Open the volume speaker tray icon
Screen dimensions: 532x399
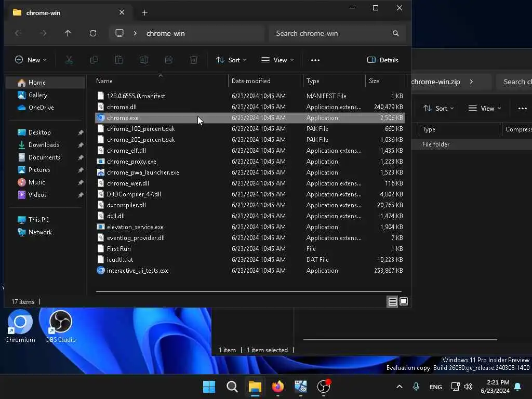point(468,387)
